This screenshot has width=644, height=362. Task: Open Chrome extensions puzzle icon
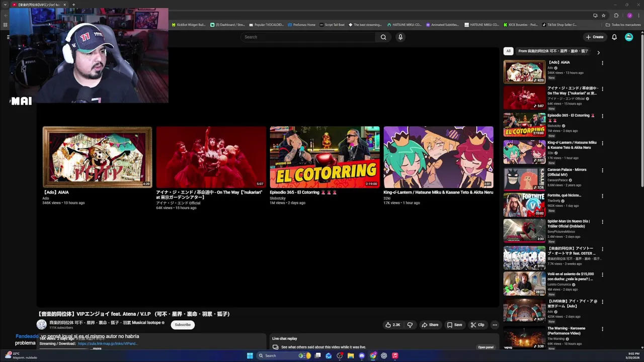point(616,16)
